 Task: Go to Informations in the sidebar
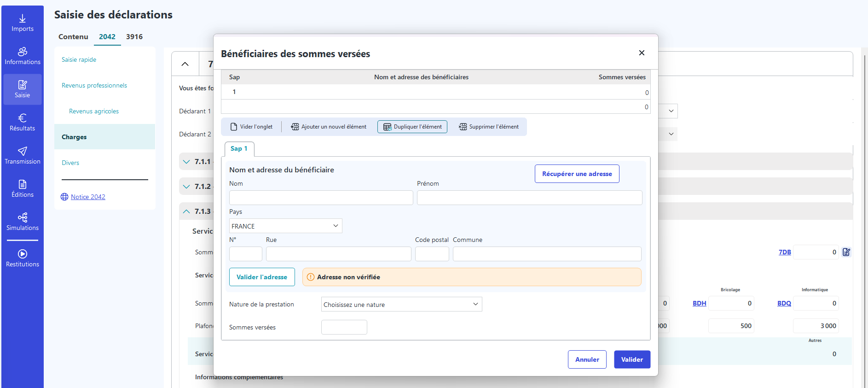click(22, 56)
